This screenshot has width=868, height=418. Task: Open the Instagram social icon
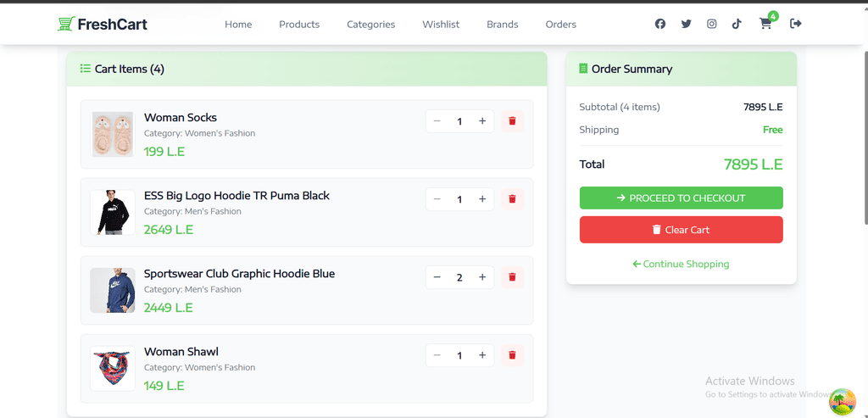point(712,24)
